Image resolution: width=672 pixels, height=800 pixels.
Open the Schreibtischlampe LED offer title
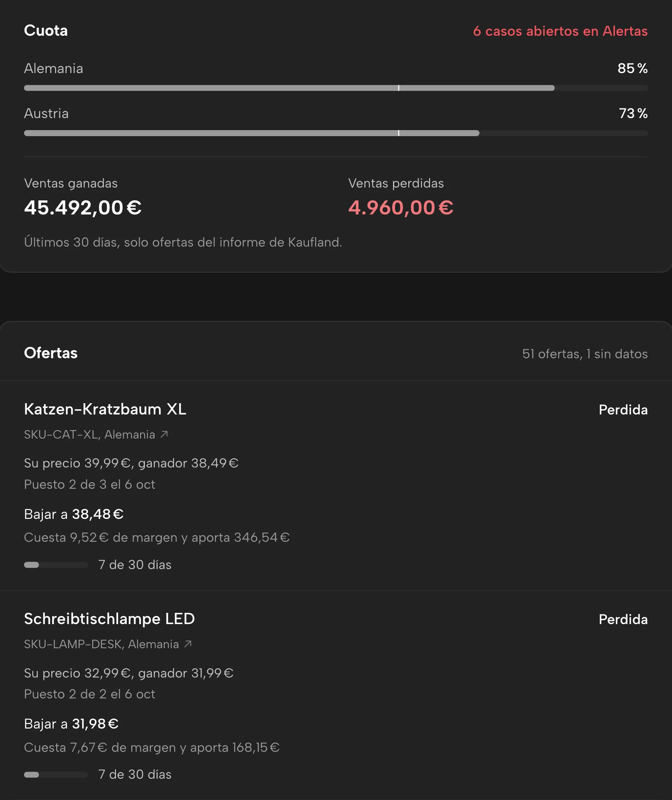pos(109,618)
